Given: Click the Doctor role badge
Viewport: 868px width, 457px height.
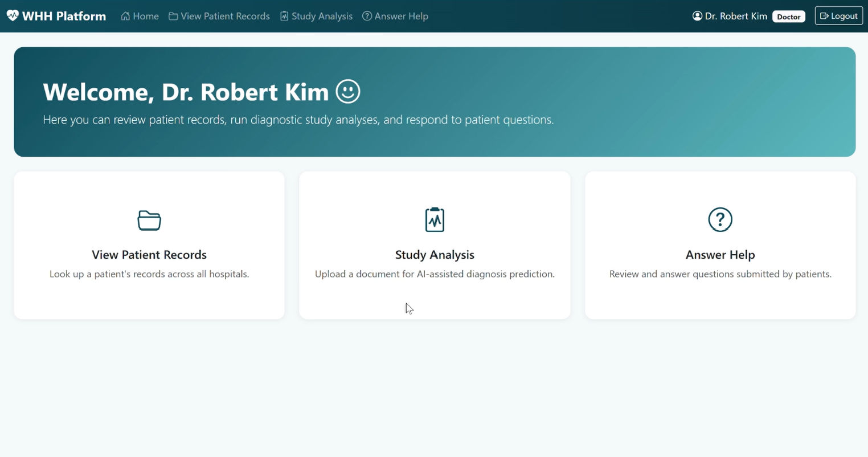Looking at the screenshot, I should pos(789,17).
